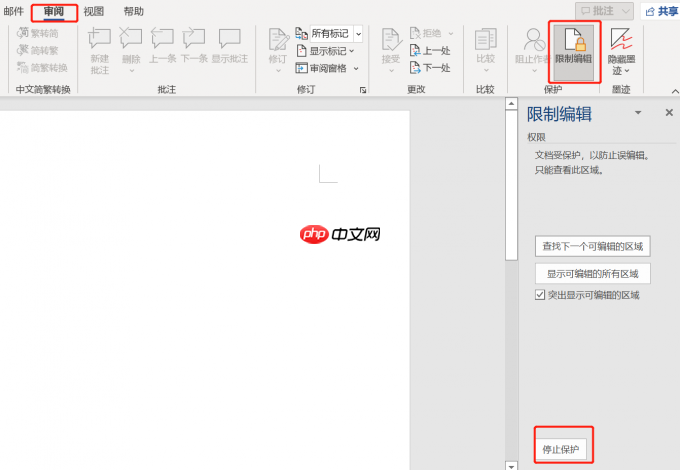Expand the 修订 dropdown arrow
The image size is (680, 470).
(x=278, y=70)
